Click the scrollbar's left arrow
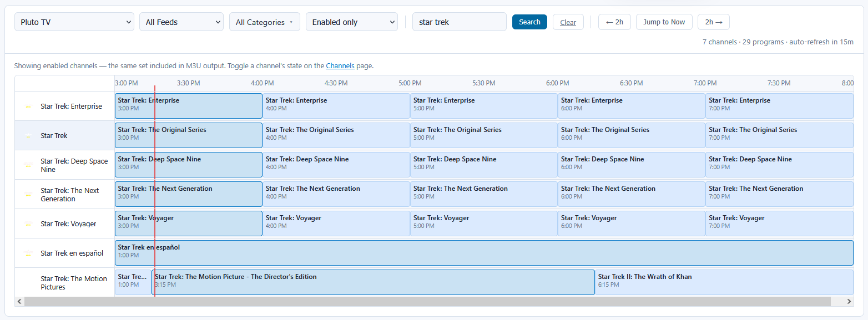Viewport: 868px width, 320px height. click(19, 301)
